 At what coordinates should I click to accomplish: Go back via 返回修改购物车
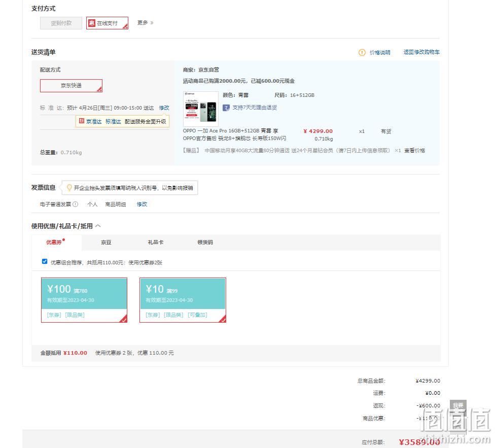(421, 52)
